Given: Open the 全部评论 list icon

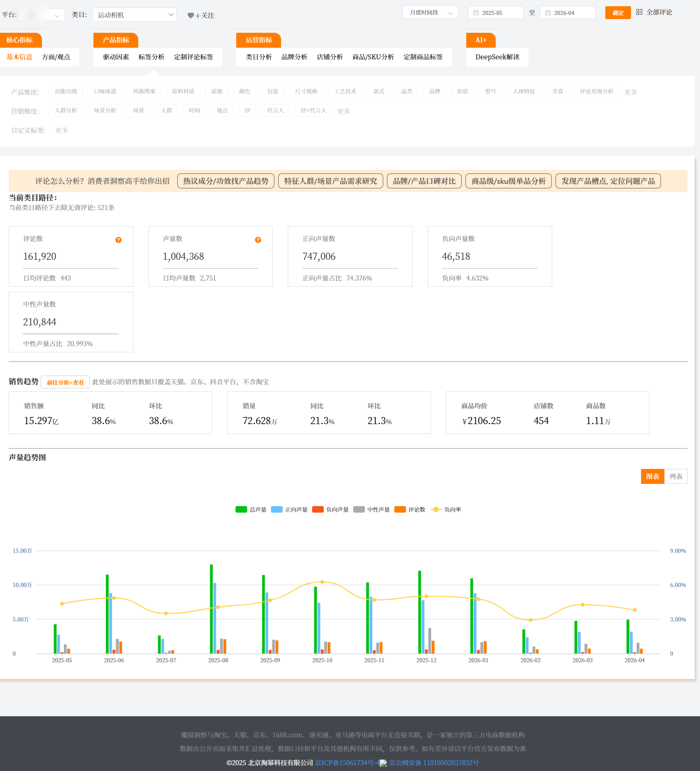Looking at the screenshot, I should [x=639, y=12].
